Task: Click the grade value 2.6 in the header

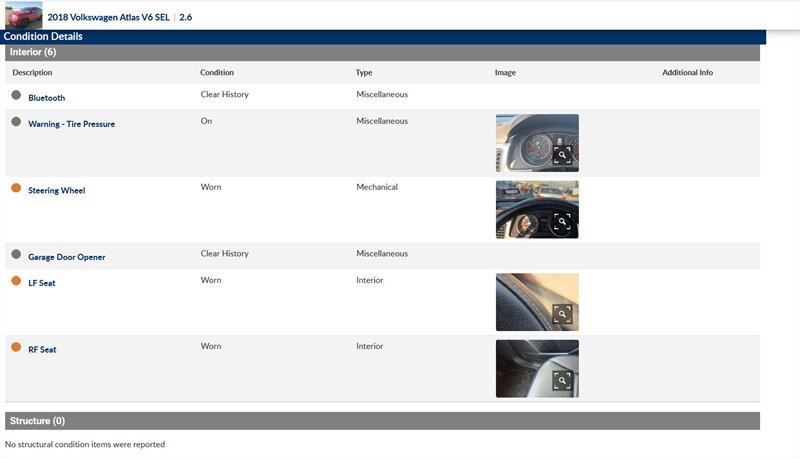Action: (x=186, y=17)
